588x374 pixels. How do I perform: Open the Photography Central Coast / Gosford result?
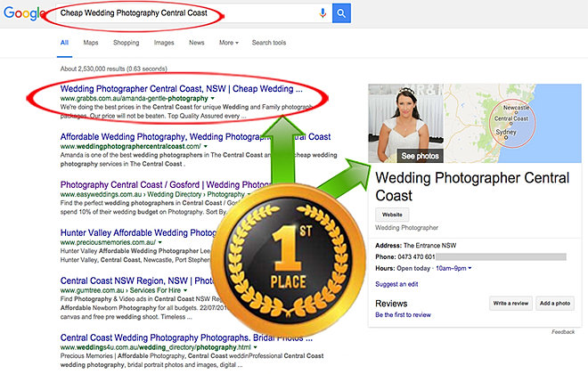pos(165,184)
